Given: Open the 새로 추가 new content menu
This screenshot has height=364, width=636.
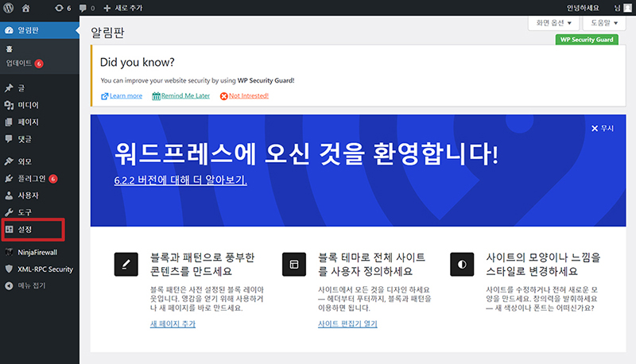Looking at the screenshot, I should coord(123,8).
